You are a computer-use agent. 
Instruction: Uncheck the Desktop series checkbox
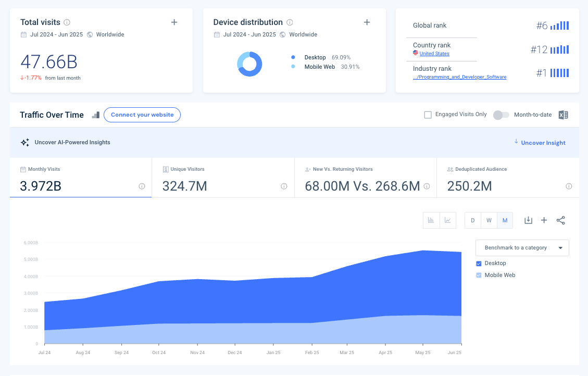click(479, 263)
